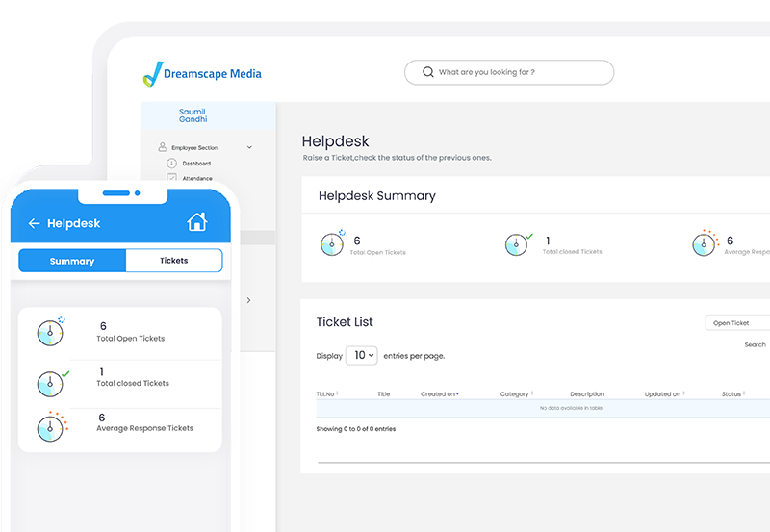Sort table by Created on column
This screenshot has height=532, width=770.
pos(440,394)
